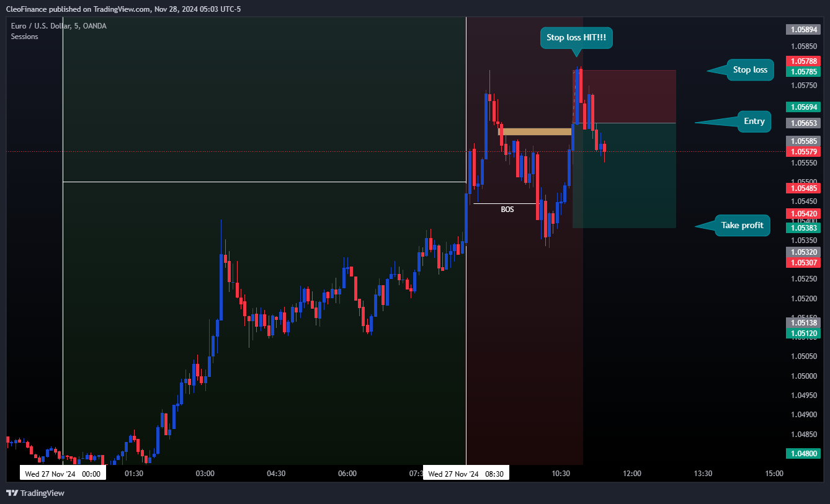Click the 'Euro / U.S. Dollar, 5, OANDA' title
Viewport: 830px width, 504px height.
58,26
